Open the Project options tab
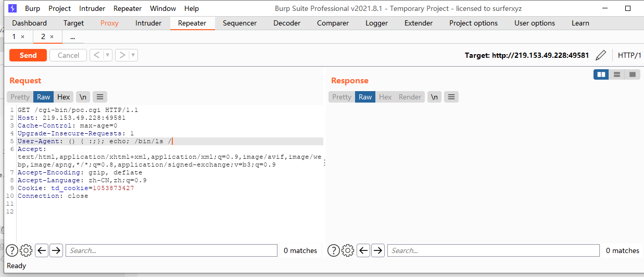 (x=474, y=23)
